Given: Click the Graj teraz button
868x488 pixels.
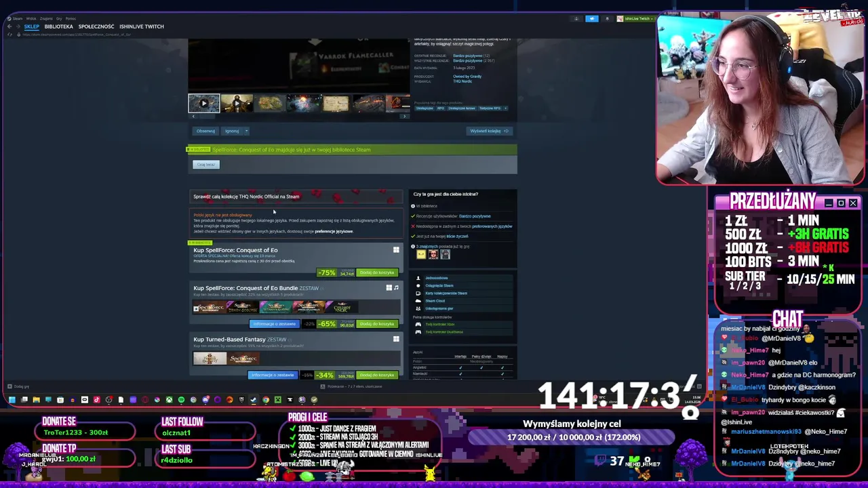Looking at the screenshot, I should click(x=206, y=165).
